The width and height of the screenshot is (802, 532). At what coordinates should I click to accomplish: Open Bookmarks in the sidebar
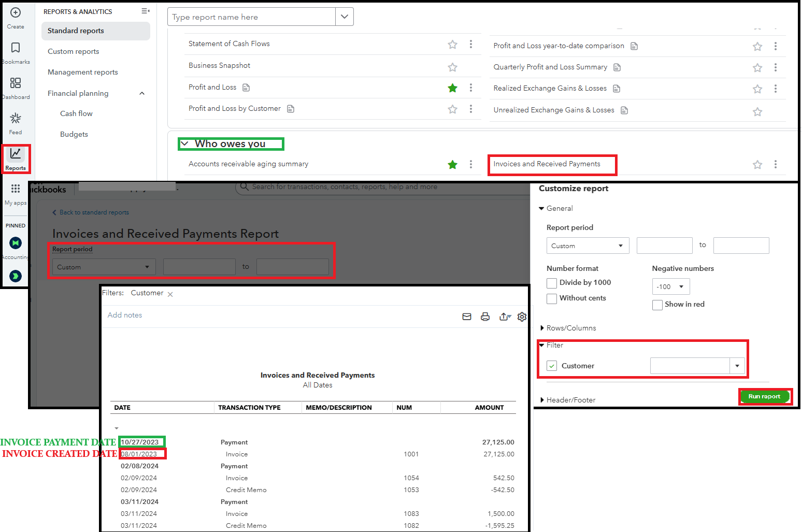(x=16, y=48)
